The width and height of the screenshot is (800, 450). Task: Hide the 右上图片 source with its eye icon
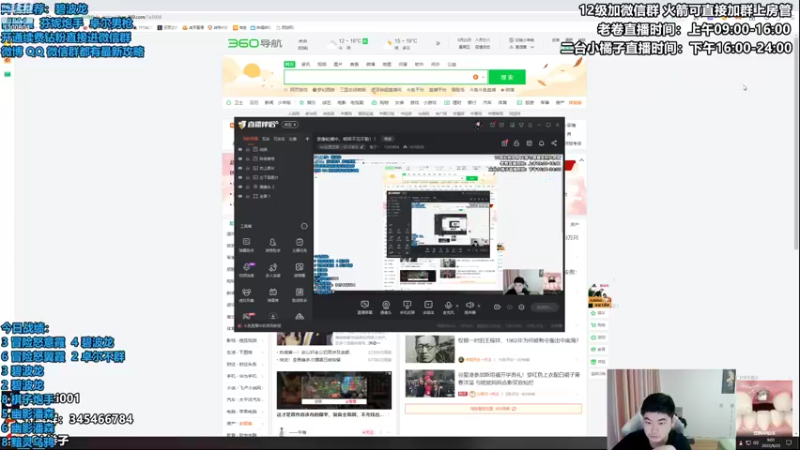click(x=240, y=168)
